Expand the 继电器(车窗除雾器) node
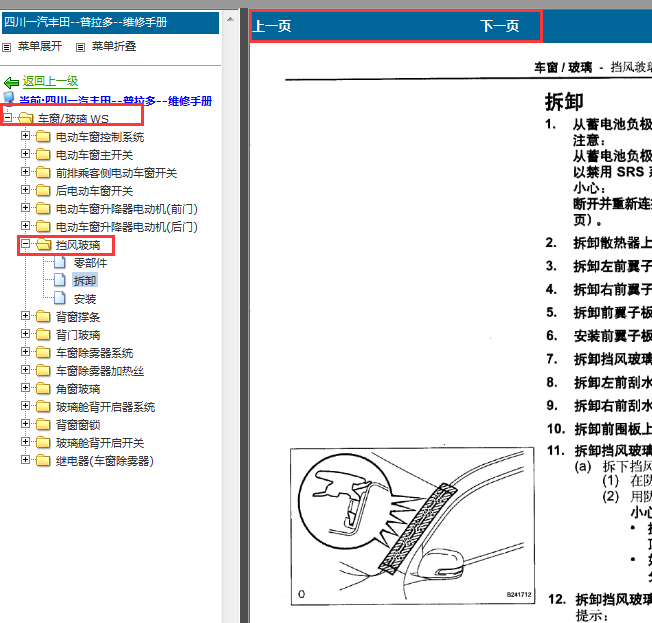The image size is (652, 623). click(x=25, y=460)
